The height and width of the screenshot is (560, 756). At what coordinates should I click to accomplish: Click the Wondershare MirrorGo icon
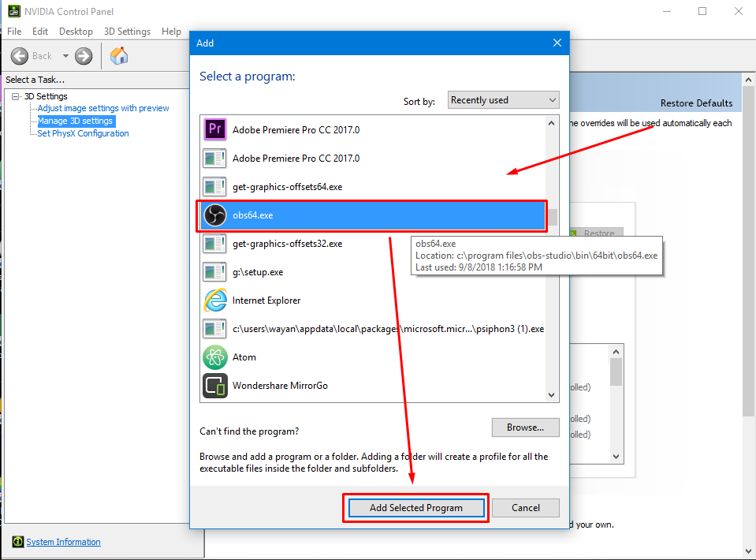215,386
